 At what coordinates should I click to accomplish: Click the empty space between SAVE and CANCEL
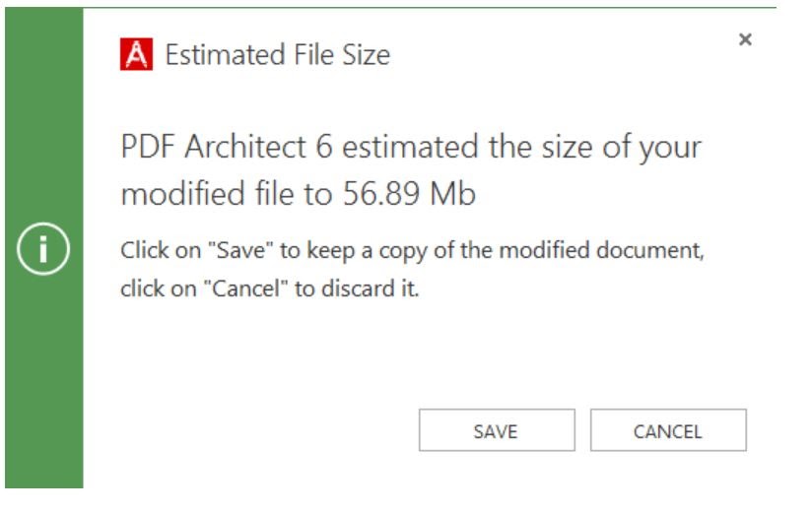point(582,430)
